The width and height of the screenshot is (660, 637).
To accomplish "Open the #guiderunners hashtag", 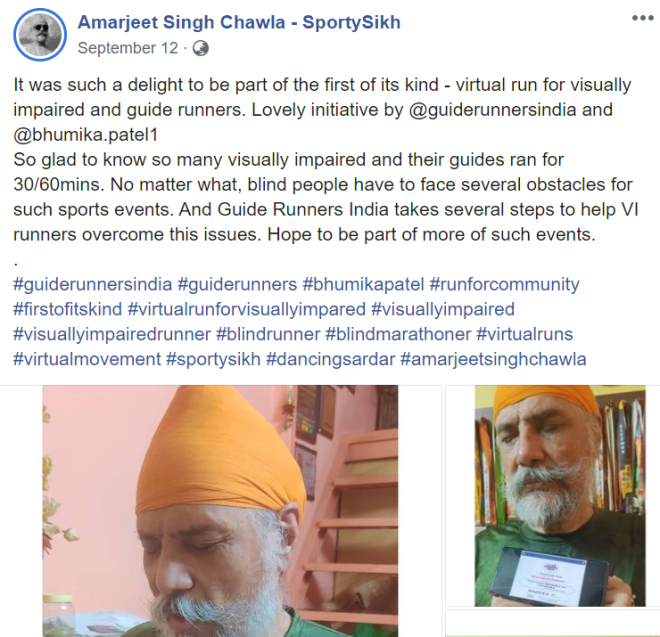I will (x=237, y=284).
